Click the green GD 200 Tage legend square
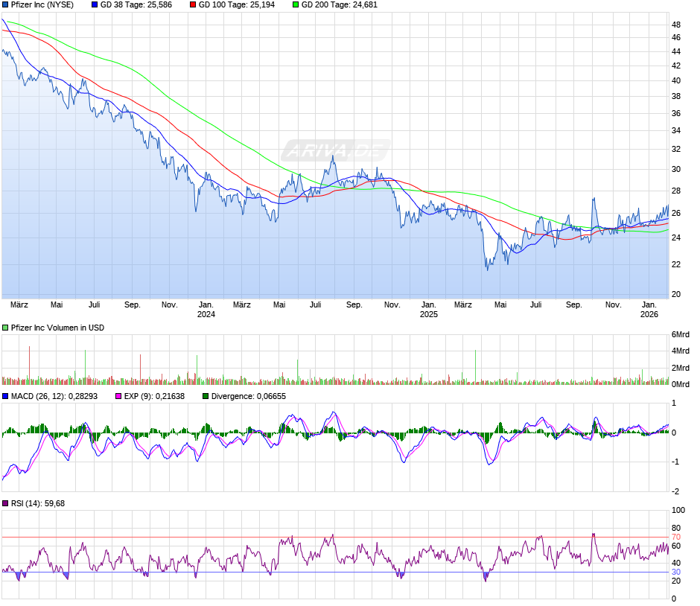The image size is (700, 606). [295, 4]
